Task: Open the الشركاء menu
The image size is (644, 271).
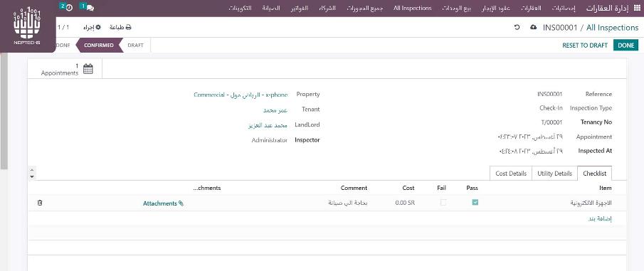Action: point(327,9)
